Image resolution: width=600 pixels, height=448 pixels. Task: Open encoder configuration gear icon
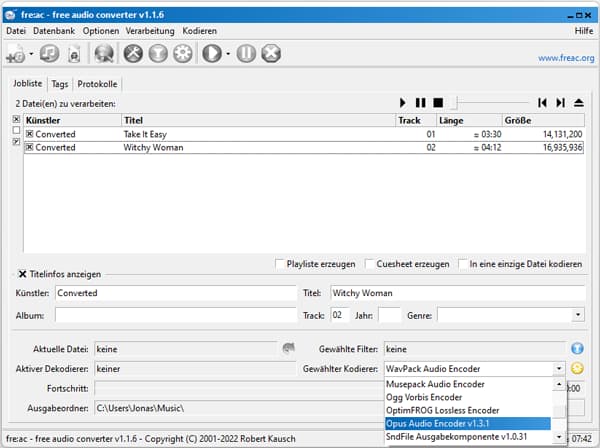[x=183, y=53]
